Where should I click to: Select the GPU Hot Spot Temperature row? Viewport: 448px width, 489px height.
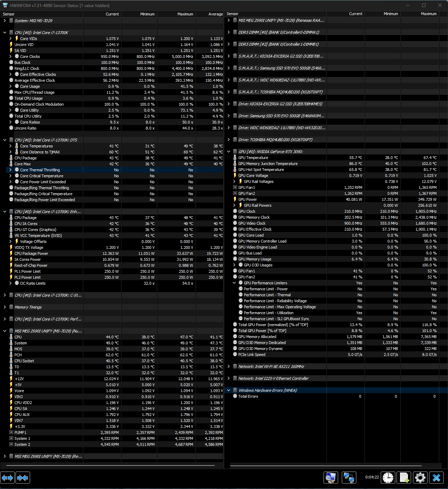(x=336, y=170)
